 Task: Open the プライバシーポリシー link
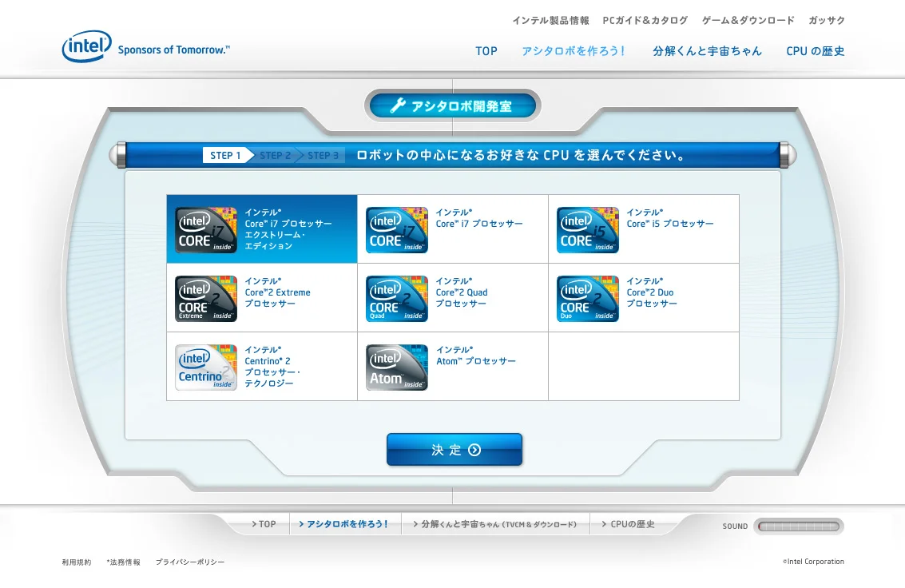coord(190,562)
